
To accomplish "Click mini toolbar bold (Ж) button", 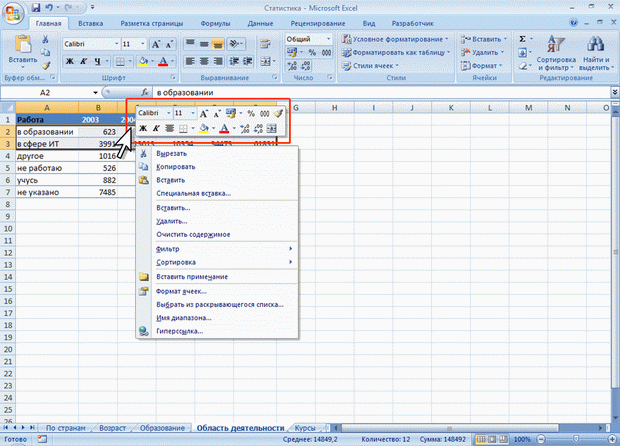I will pos(143,128).
